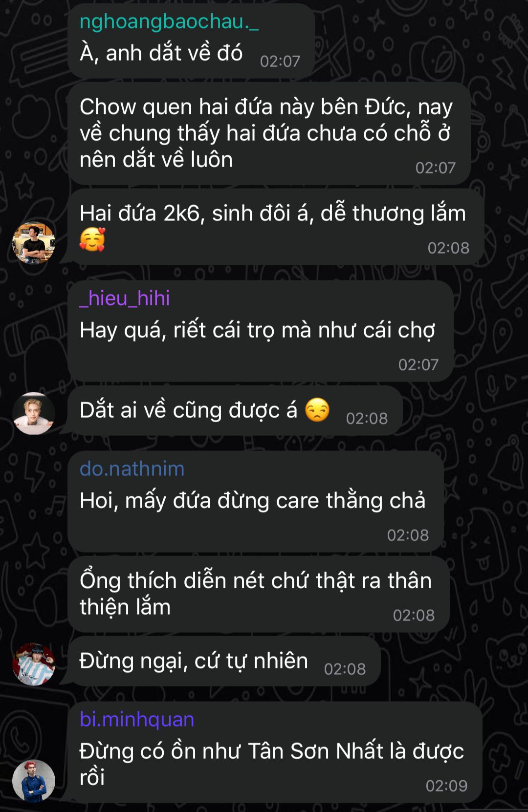This screenshot has height=812, width=528.
Task: Open nghoangbaochau._ avatar next to 2k6 message
Action: 34,243
